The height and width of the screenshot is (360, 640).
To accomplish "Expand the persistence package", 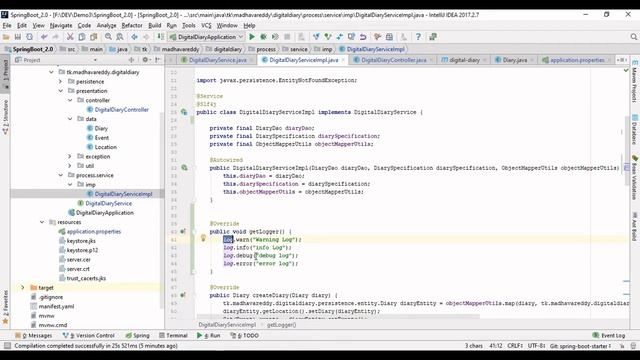I will 60,82.
